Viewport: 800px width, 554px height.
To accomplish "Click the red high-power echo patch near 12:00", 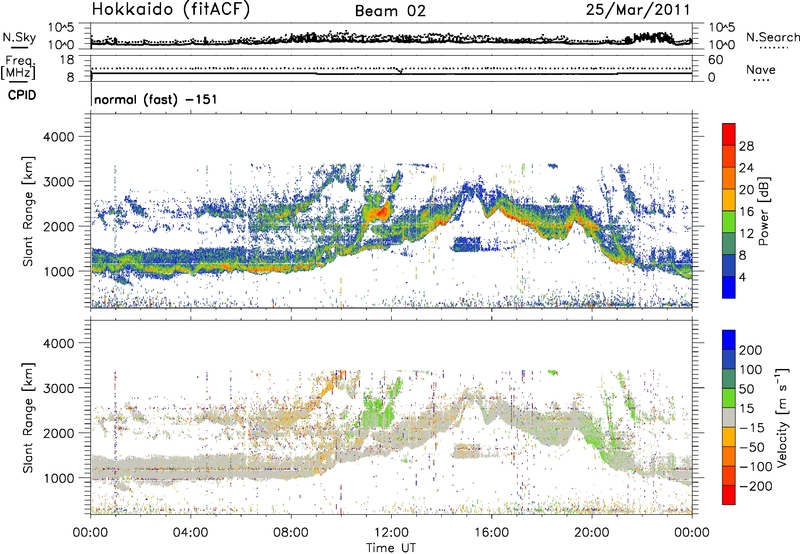I will (380, 210).
